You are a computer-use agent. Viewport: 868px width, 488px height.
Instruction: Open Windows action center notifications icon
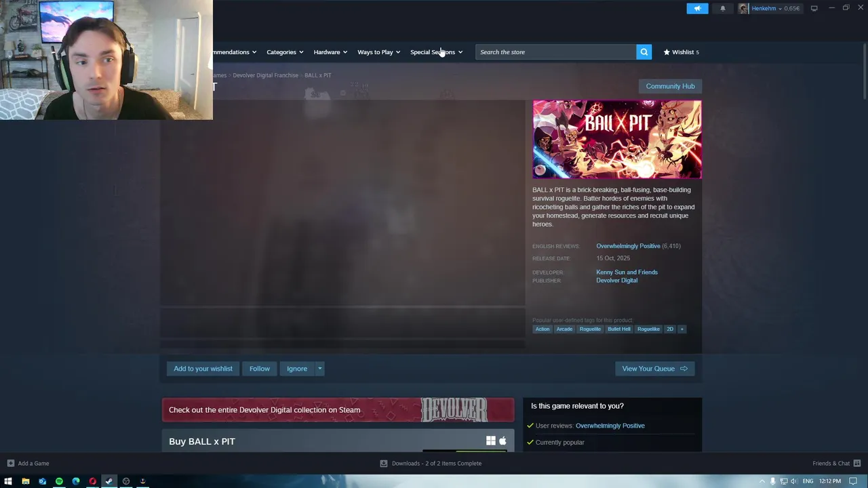tap(853, 481)
